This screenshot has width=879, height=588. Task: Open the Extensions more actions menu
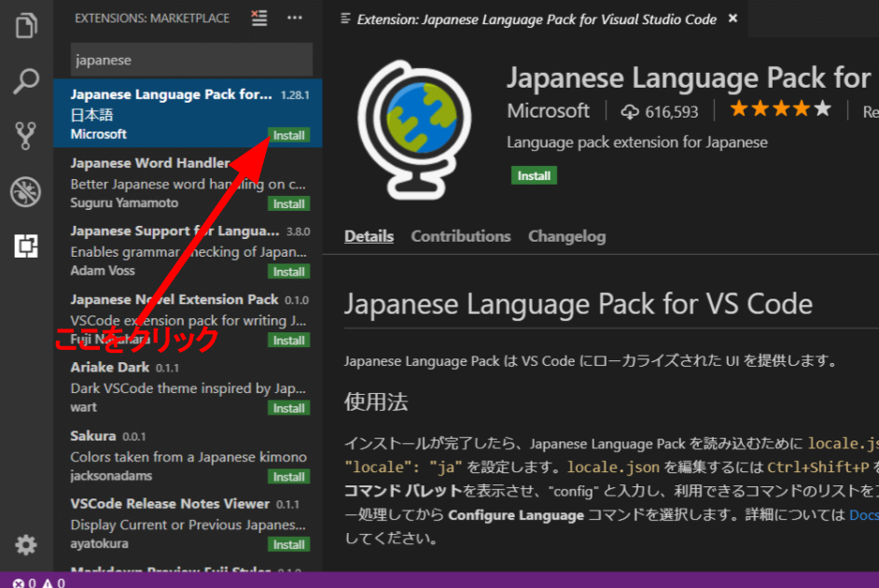tap(294, 18)
